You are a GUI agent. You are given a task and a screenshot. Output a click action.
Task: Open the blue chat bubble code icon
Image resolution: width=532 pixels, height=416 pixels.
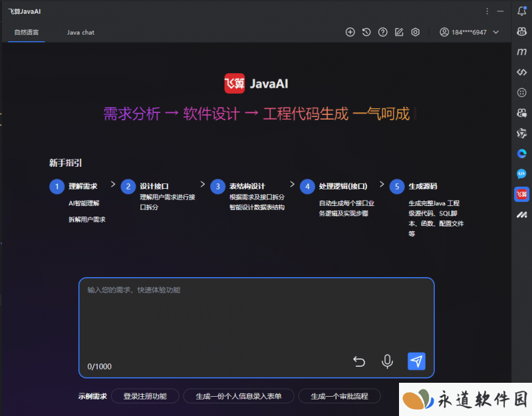point(522,174)
